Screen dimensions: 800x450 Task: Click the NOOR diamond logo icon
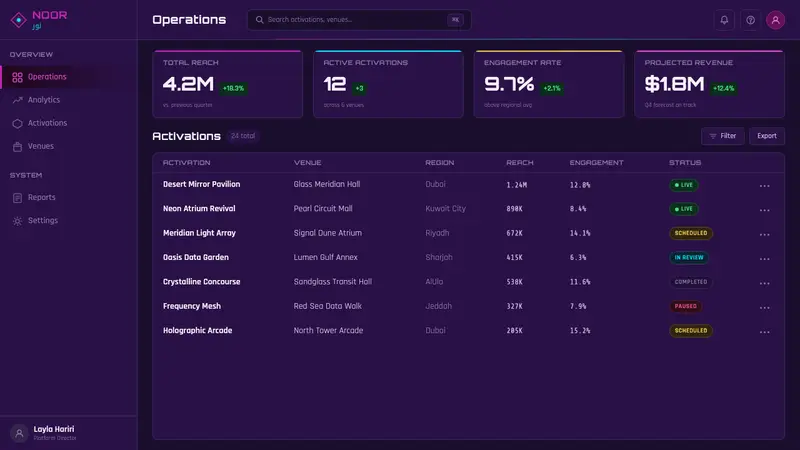click(19, 20)
